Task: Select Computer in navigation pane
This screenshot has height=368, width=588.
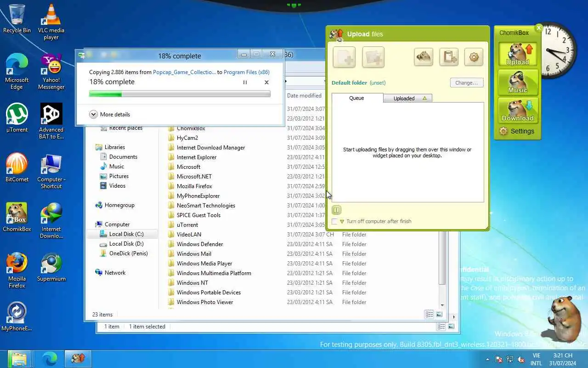Action: pyautogui.click(x=113, y=224)
